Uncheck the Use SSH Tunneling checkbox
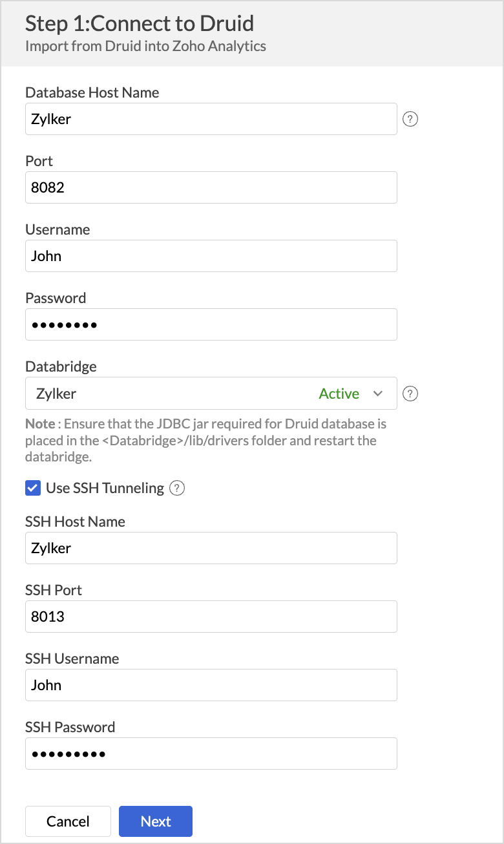The image size is (504, 844). click(x=33, y=488)
